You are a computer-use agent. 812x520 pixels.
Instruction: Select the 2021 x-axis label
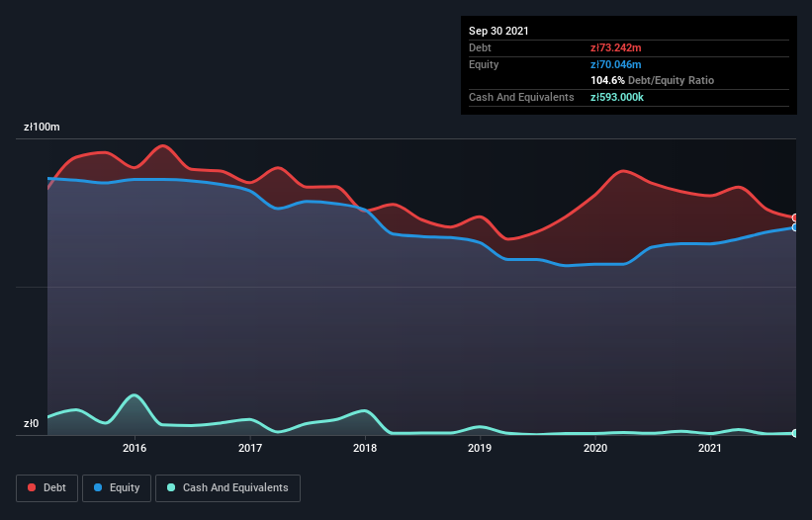click(710, 448)
